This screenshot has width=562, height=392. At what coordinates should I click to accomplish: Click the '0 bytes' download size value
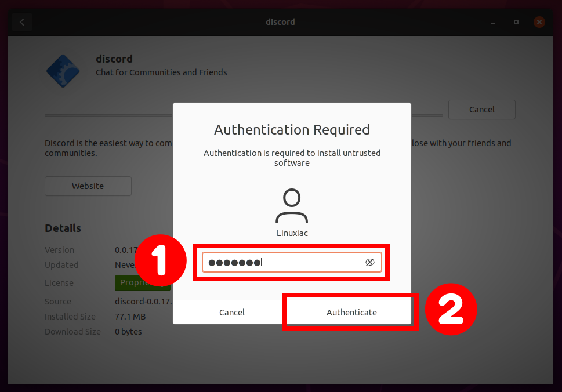coord(128,332)
